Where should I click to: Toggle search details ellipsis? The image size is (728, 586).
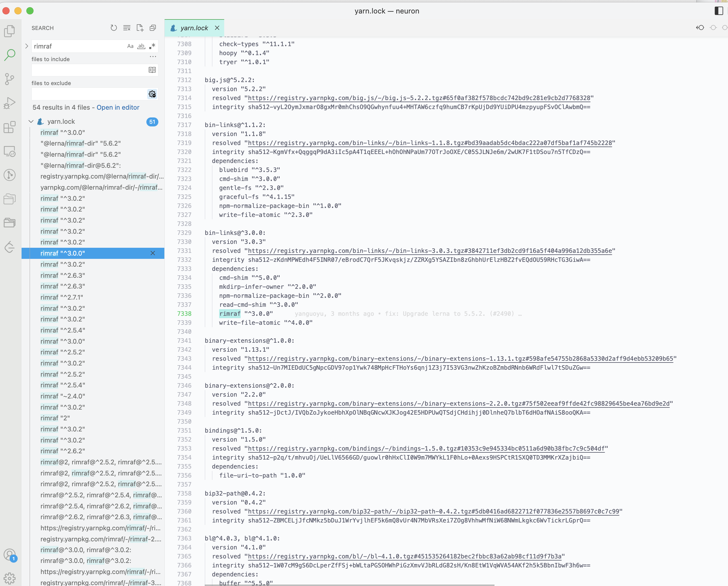click(x=153, y=56)
